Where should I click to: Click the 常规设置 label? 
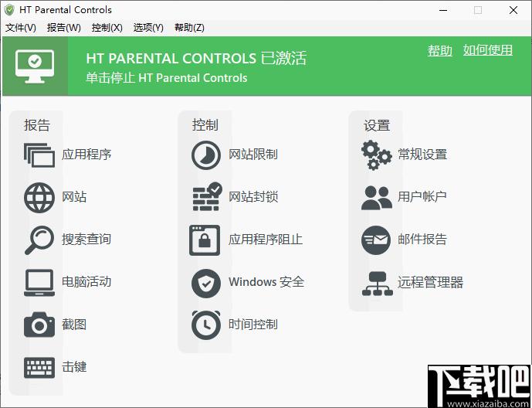pyautogui.click(x=422, y=155)
